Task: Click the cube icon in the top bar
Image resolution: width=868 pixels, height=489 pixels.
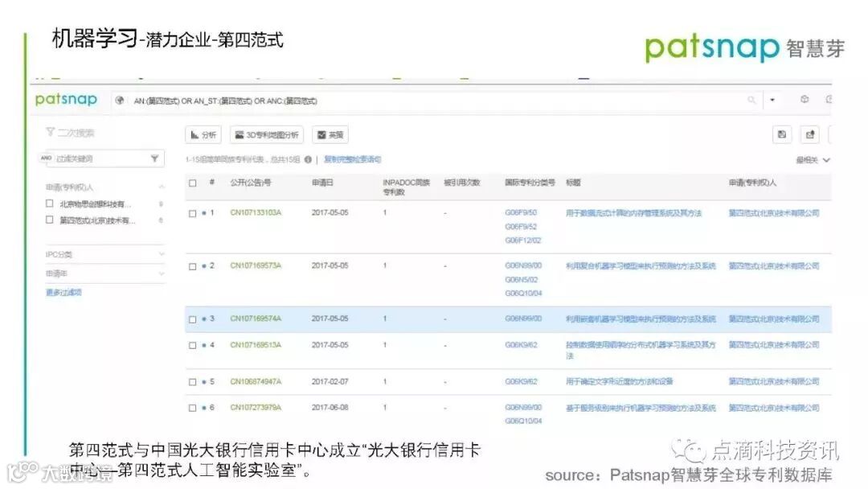Action: pyautogui.click(x=805, y=99)
